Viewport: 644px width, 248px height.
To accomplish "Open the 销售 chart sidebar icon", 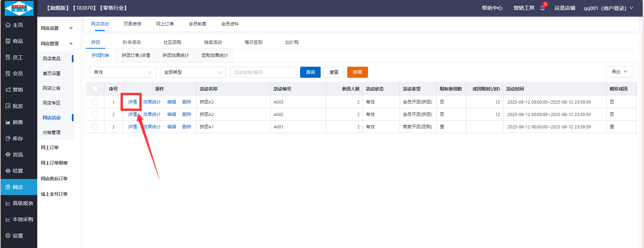I will tap(8, 122).
